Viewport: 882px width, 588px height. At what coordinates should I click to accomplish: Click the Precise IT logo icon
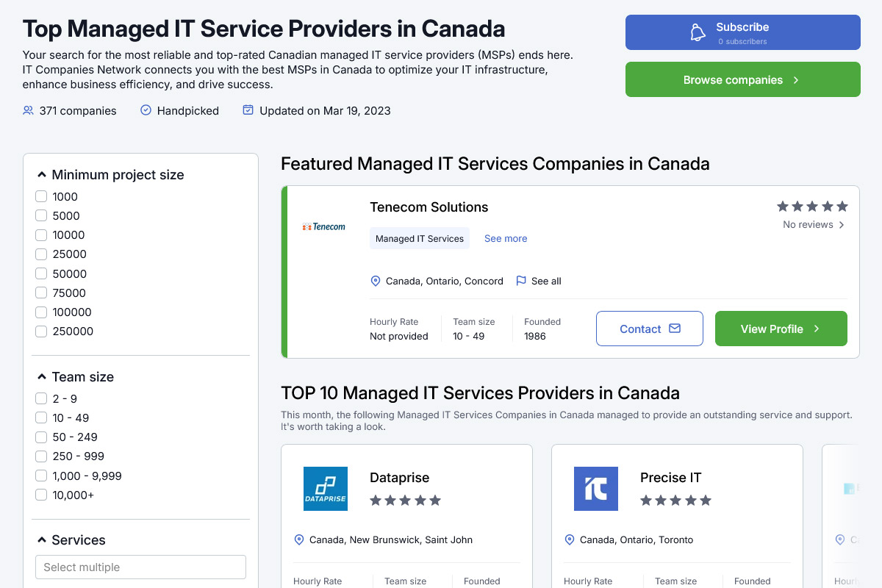point(596,489)
